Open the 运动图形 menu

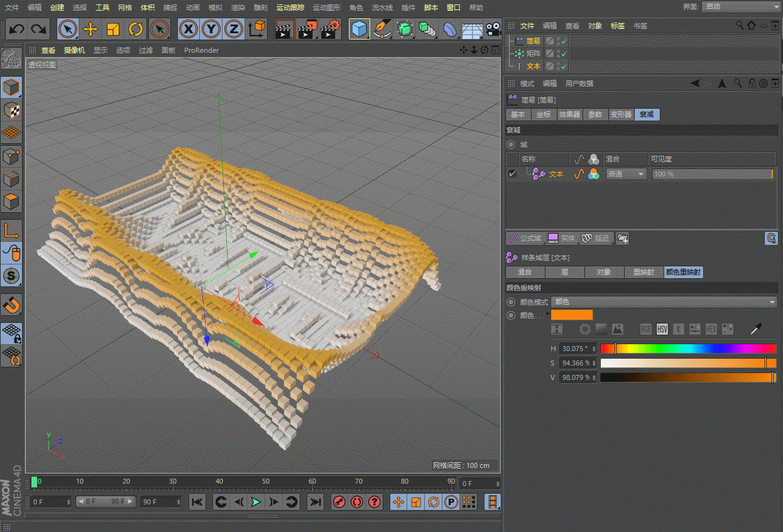pos(327,8)
